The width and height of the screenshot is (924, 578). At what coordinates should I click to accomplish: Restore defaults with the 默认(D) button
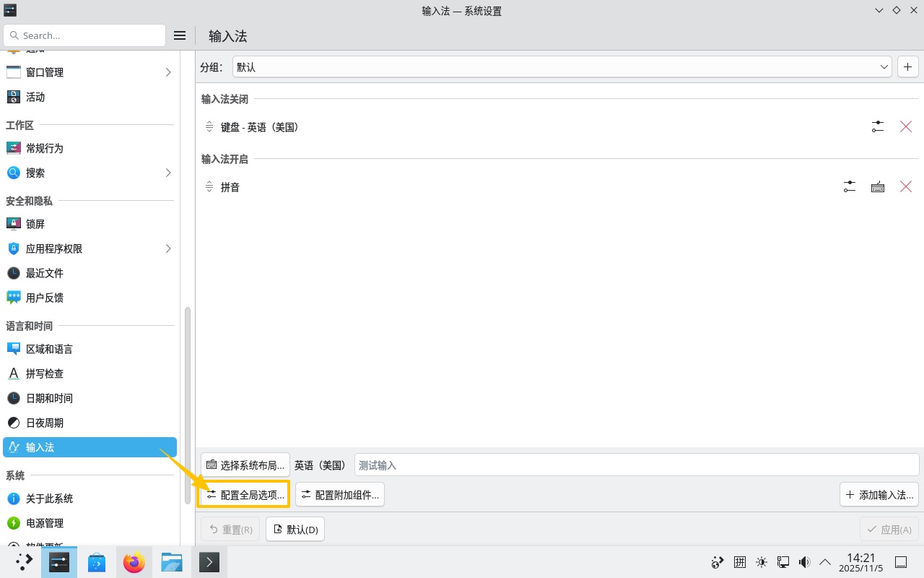point(295,529)
